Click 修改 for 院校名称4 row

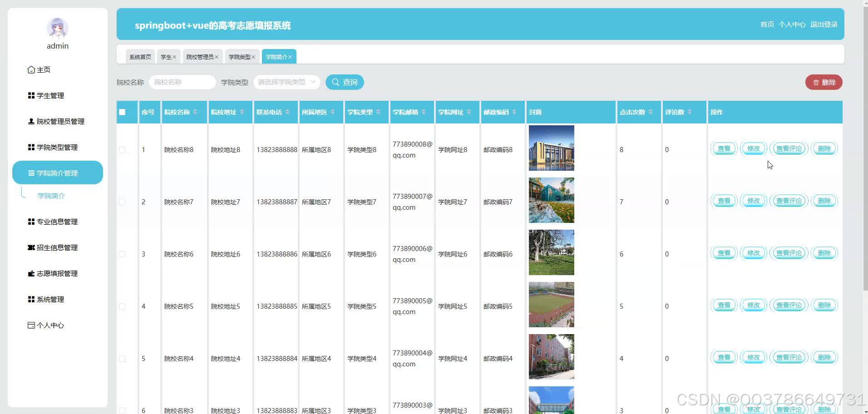tap(754, 358)
